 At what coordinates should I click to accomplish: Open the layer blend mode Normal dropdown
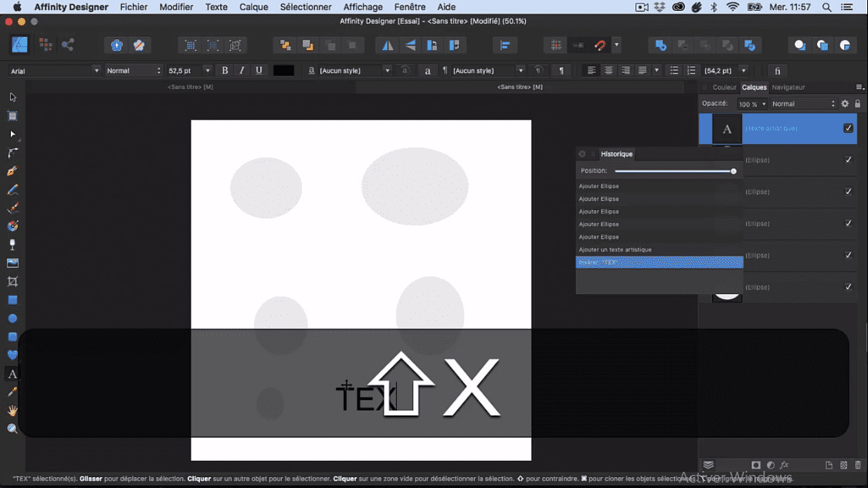(803, 103)
